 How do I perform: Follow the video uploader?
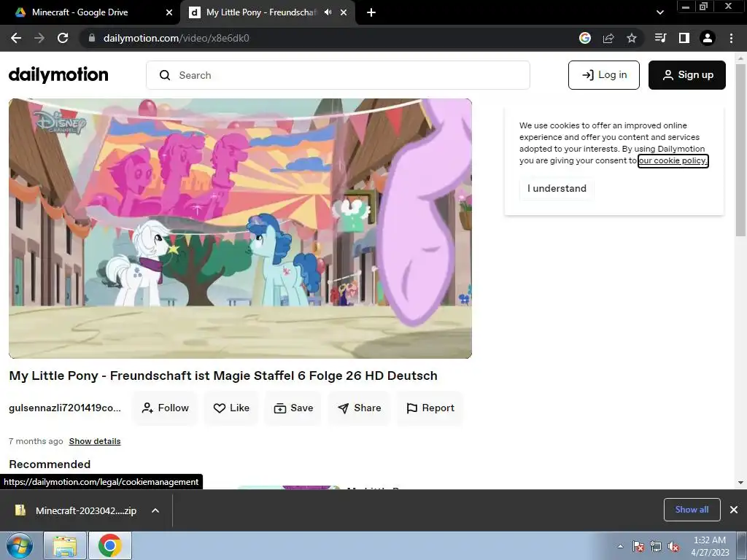[x=166, y=408]
